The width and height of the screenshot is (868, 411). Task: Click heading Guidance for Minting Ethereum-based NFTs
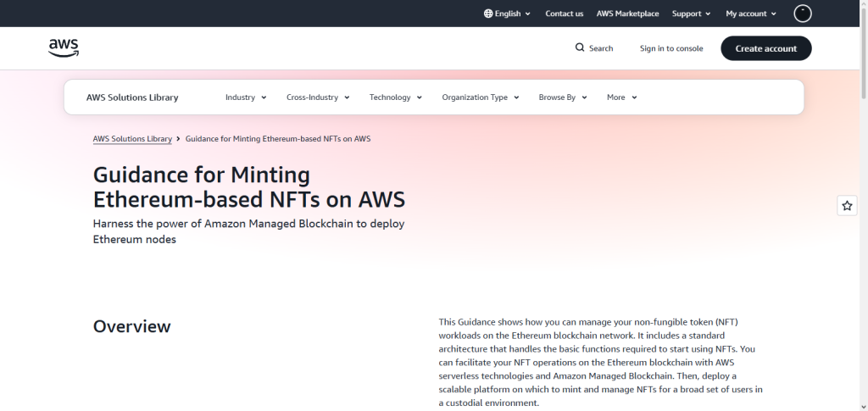tap(249, 187)
